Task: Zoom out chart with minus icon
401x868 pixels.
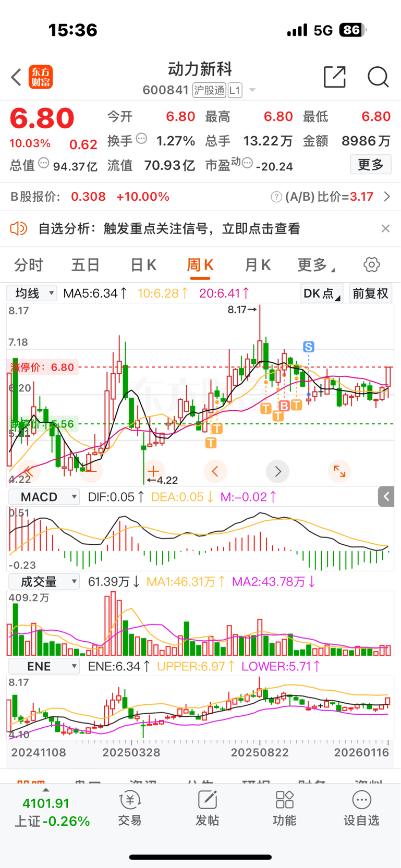Action: [91, 471]
